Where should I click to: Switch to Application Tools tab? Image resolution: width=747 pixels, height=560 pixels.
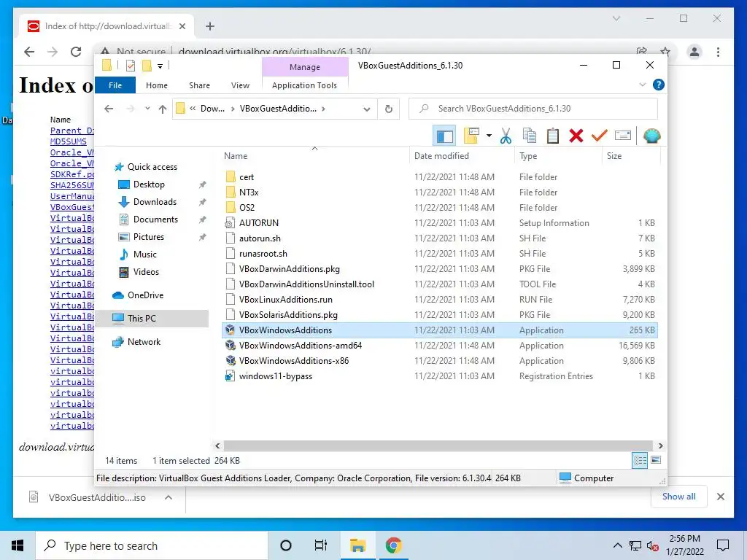304,85
